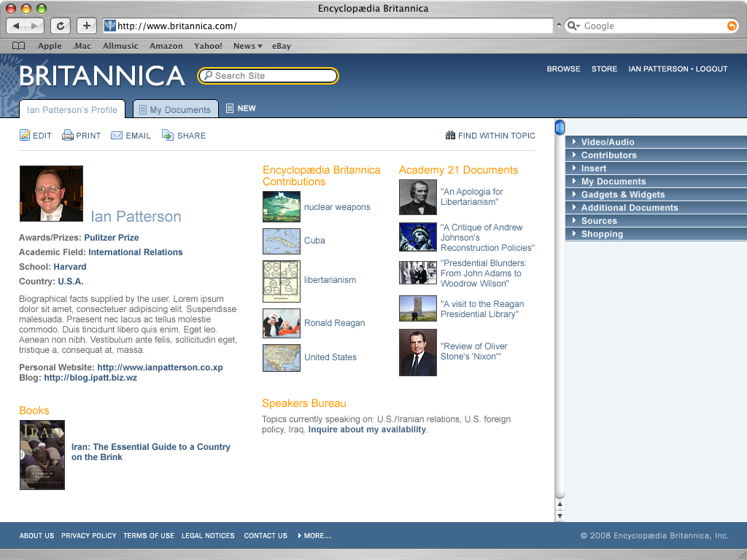This screenshot has height=560, width=747.
Task: Click the Email envelope icon
Action: 117,136
